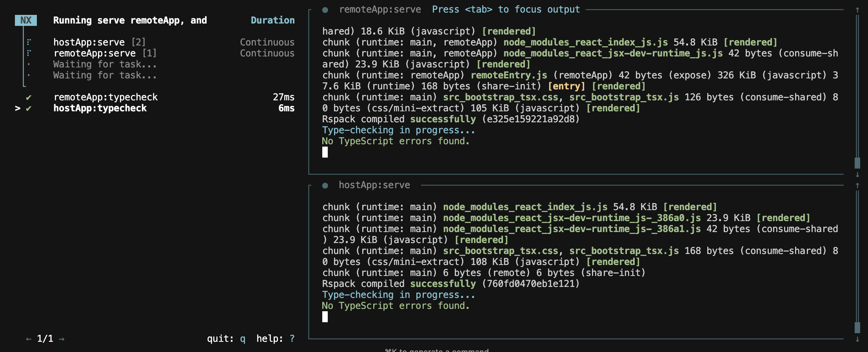Click the remoteApp output scrollbar thumb

click(x=857, y=163)
